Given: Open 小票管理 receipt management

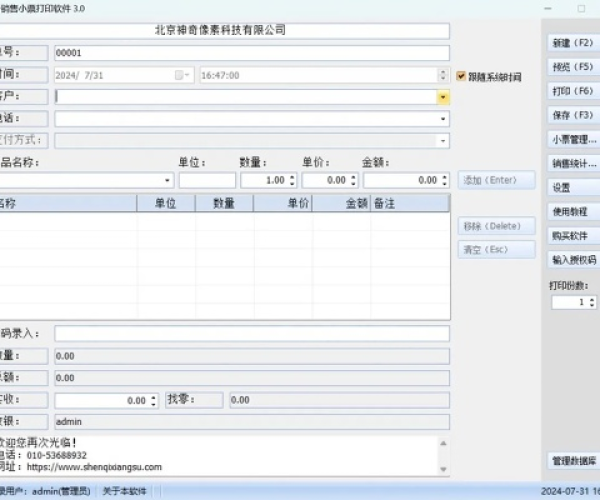Looking at the screenshot, I should (x=574, y=140).
